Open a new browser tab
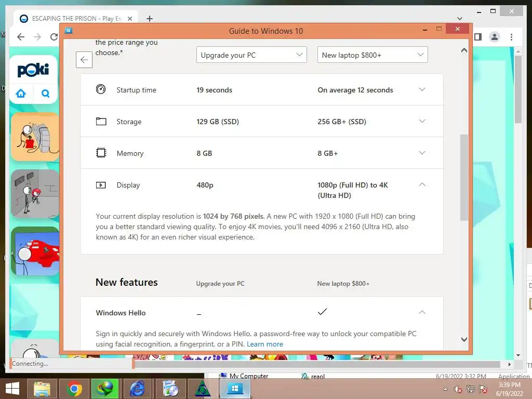Image resolution: width=532 pixels, height=399 pixels. coord(150,19)
